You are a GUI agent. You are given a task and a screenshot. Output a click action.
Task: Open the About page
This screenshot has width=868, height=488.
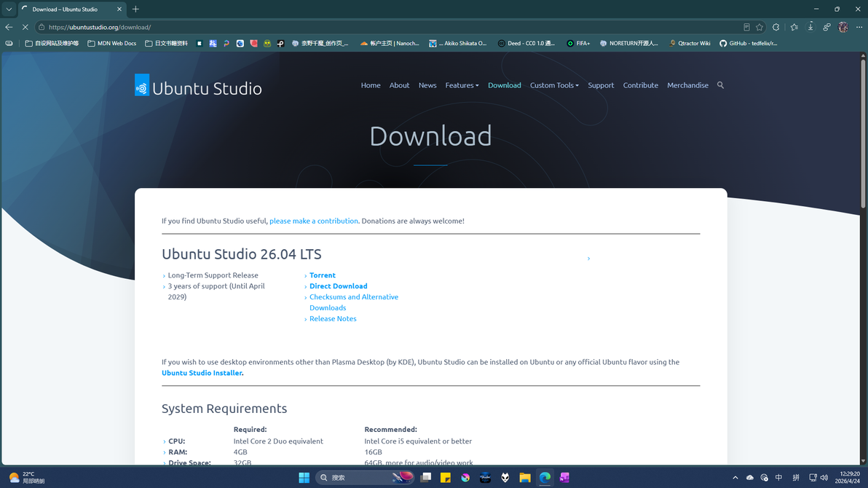399,85
